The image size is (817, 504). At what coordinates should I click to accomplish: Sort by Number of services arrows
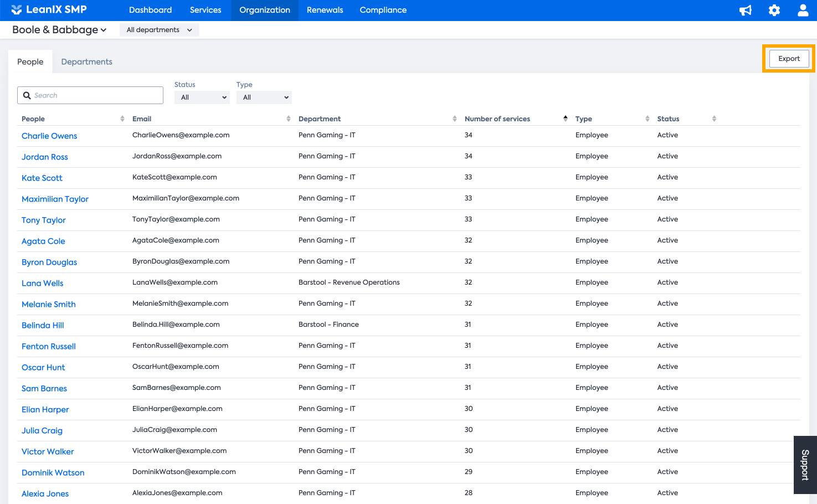pos(566,119)
